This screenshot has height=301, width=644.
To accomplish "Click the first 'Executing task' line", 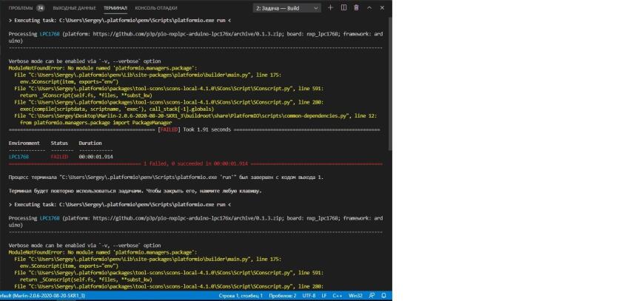I will coord(119,20).
